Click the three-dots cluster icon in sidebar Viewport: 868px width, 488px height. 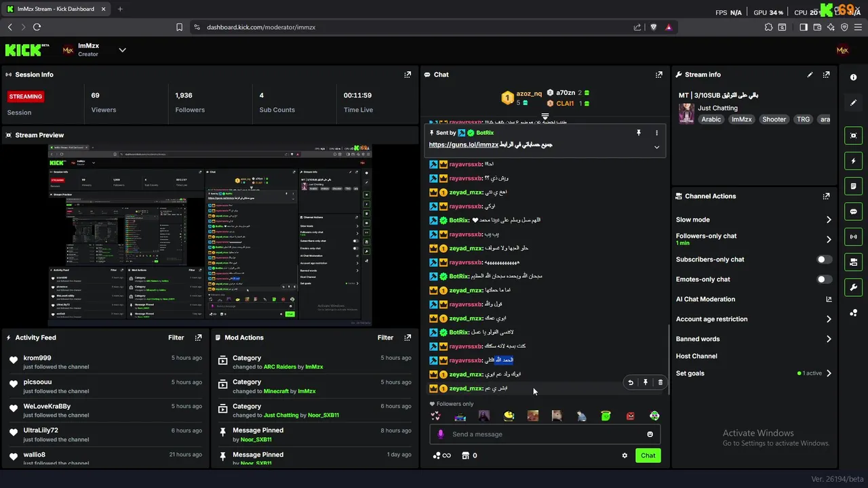853,312
